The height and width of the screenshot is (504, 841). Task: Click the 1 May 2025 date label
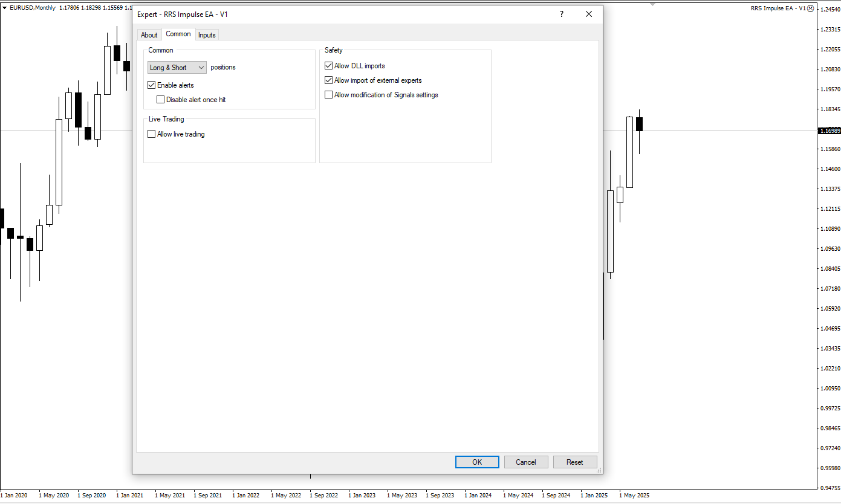tap(635, 496)
